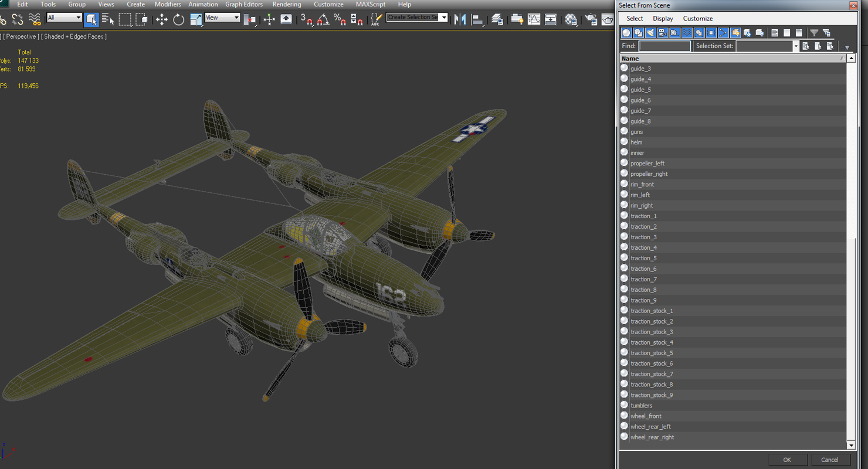The image size is (868, 469).
Task: Activate the Select and Link tool
Action: click(x=2, y=19)
